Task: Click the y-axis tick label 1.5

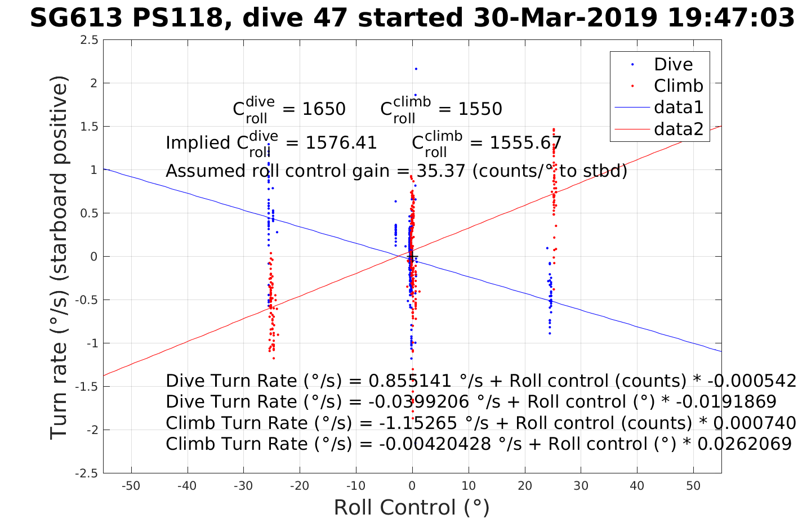Action: click(x=89, y=127)
